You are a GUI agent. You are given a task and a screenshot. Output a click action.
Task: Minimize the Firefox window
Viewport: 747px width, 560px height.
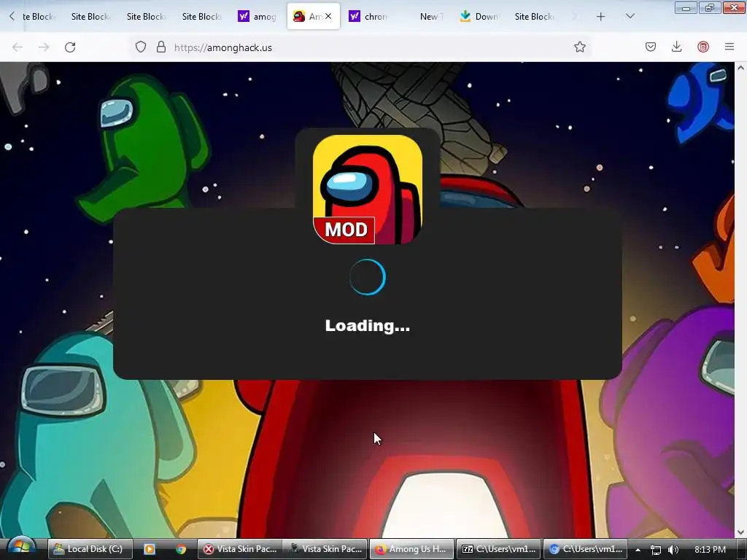686,8
